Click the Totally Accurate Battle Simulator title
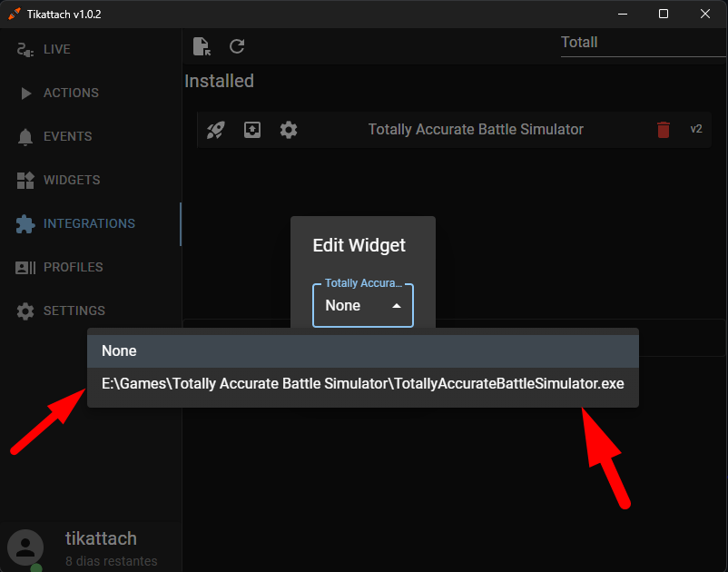 [476, 130]
